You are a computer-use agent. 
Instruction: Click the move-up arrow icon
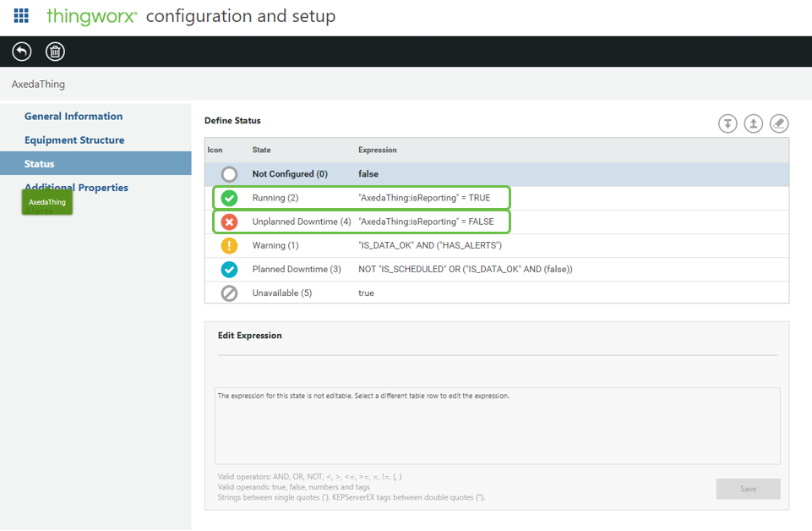click(x=754, y=123)
